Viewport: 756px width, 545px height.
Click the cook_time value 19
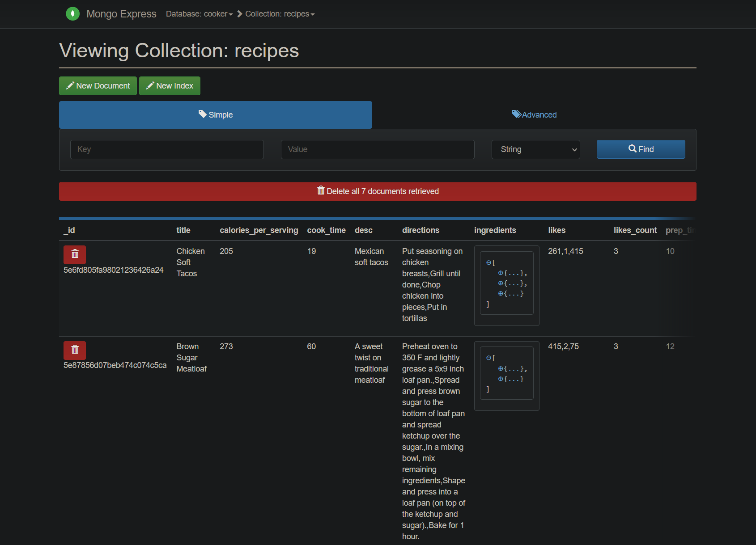tap(311, 251)
